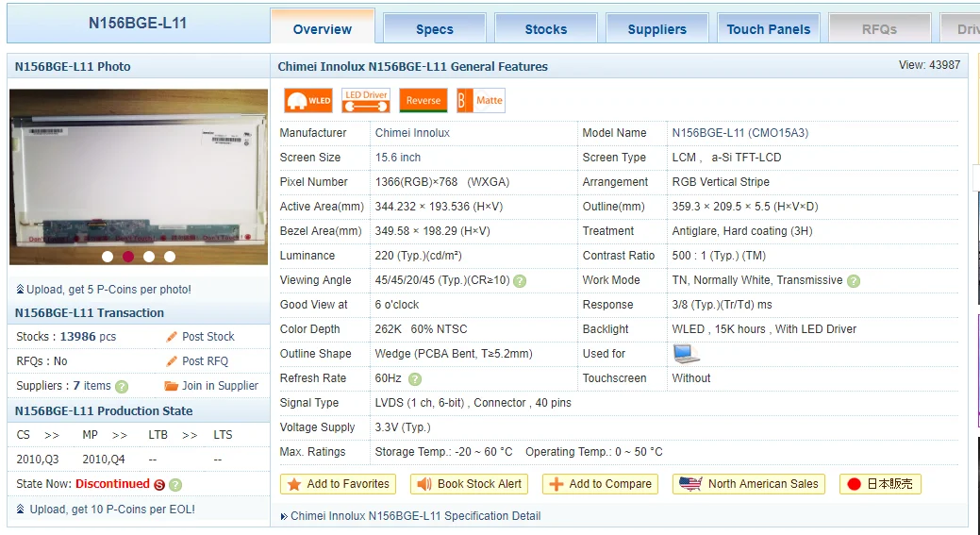Screen dimensions: 980x535
Task: Switch to the Stocks tab
Action: [545, 28]
